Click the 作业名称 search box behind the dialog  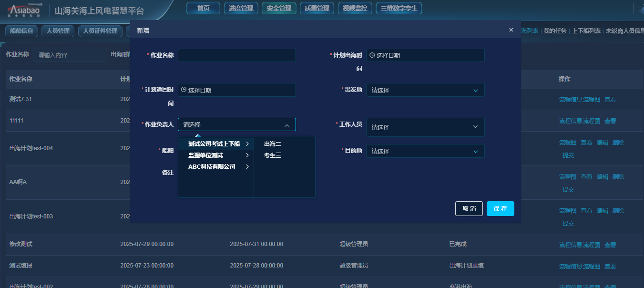tap(70, 55)
